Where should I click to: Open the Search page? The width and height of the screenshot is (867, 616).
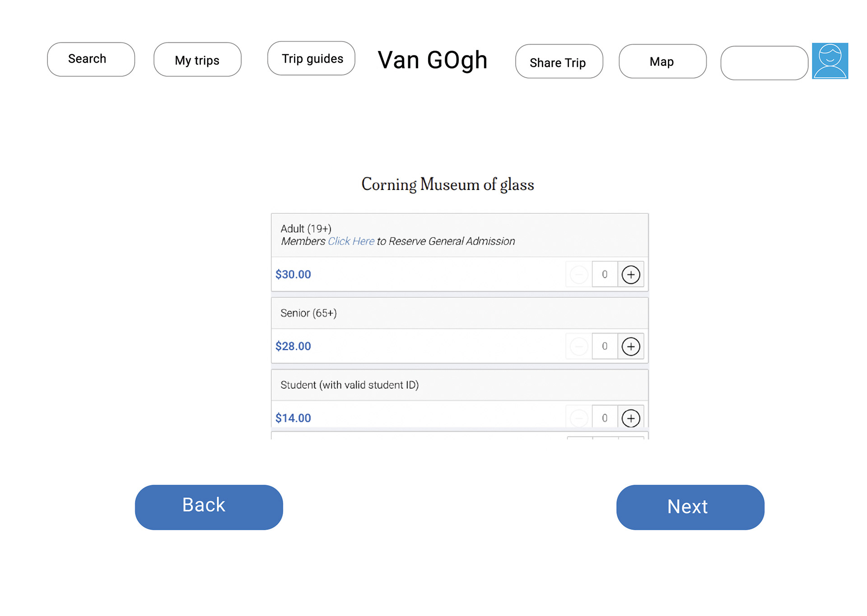coord(91,59)
